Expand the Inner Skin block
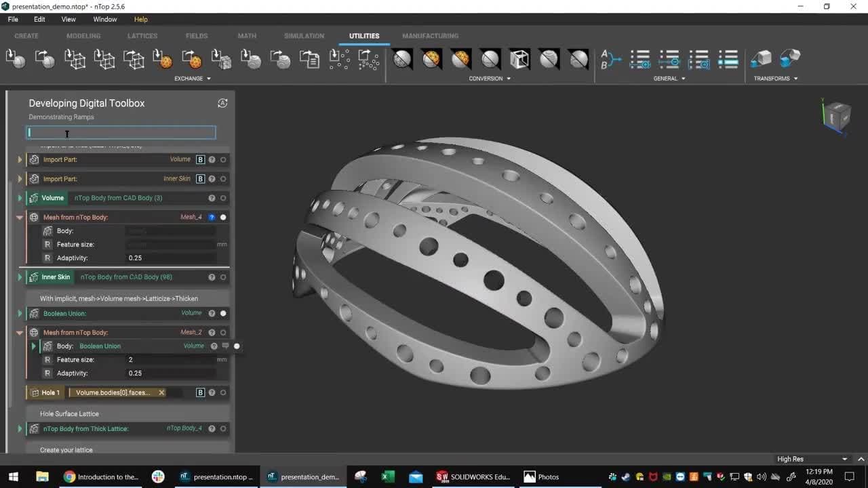868x488 pixels. tap(20, 277)
